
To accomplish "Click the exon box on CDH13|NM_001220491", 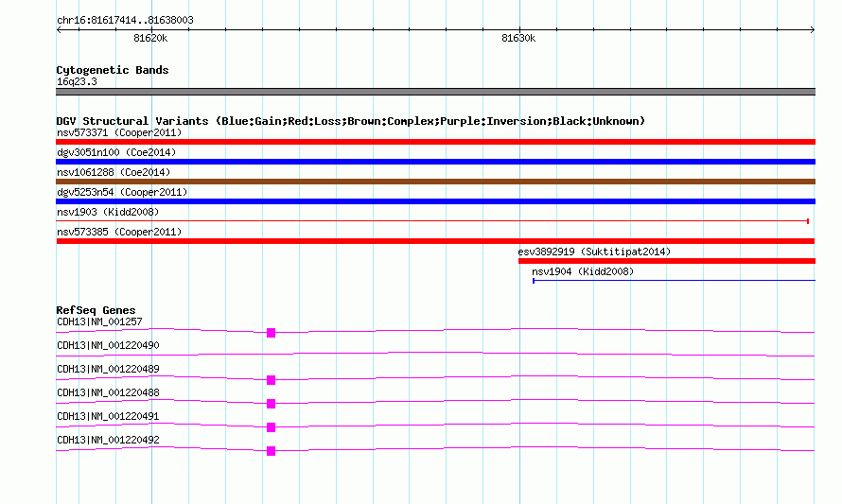I will tap(272, 427).
